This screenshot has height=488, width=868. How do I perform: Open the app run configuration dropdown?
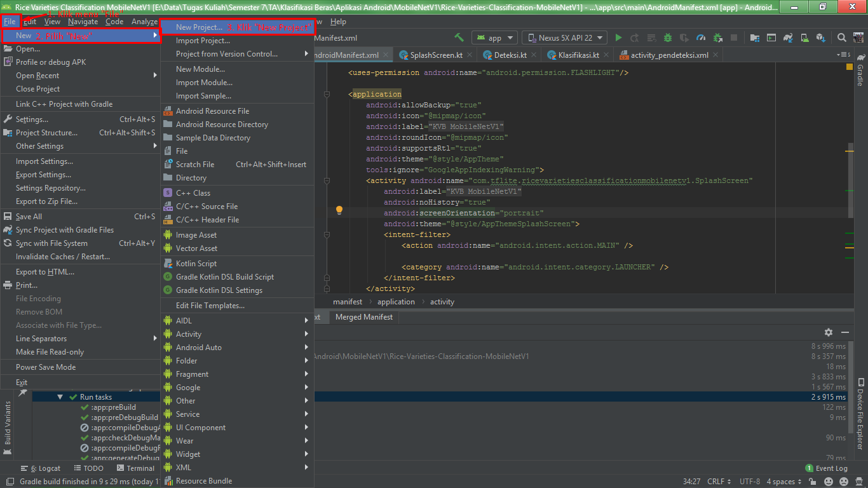tap(494, 38)
